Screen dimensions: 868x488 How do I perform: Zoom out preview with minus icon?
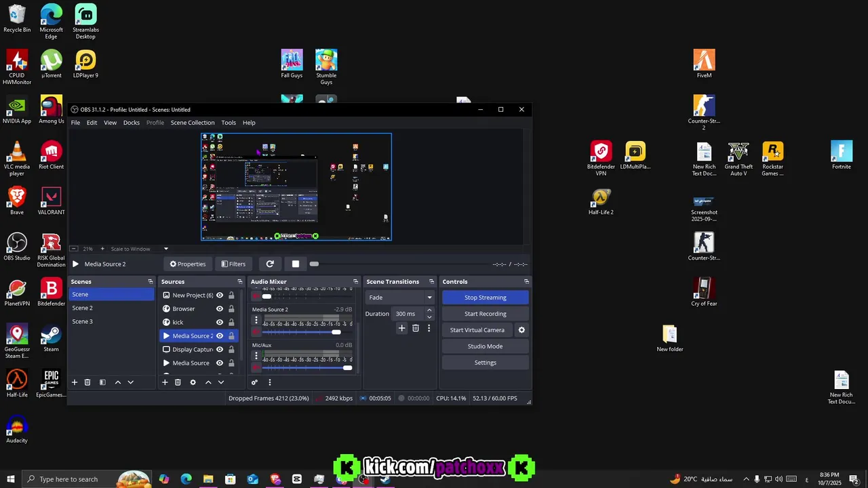(74, 249)
